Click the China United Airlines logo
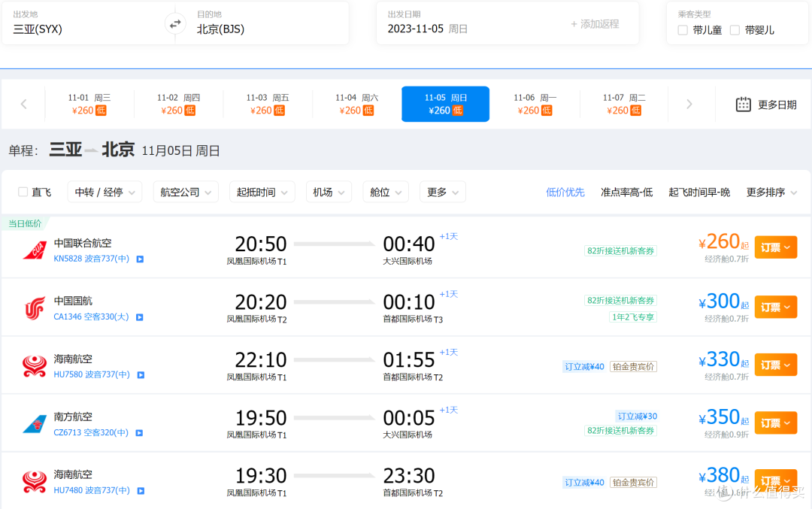812x509 pixels. tap(35, 250)
